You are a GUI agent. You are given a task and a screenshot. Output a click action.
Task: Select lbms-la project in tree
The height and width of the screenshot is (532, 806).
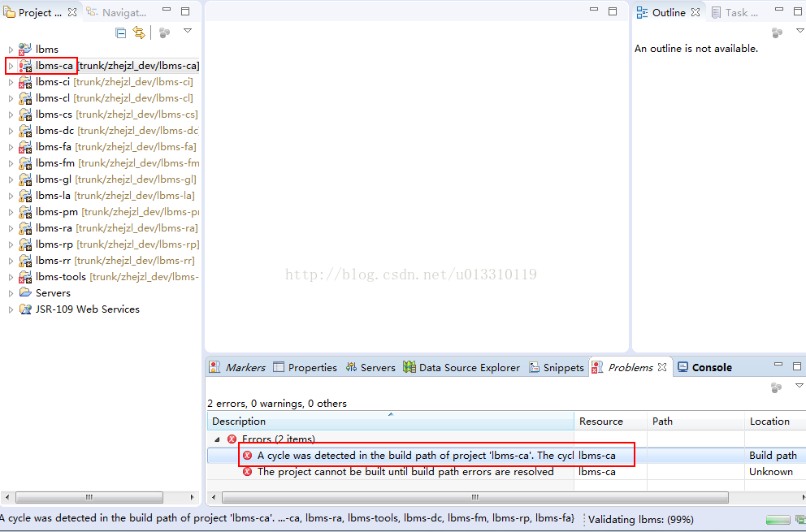point(115,196)
